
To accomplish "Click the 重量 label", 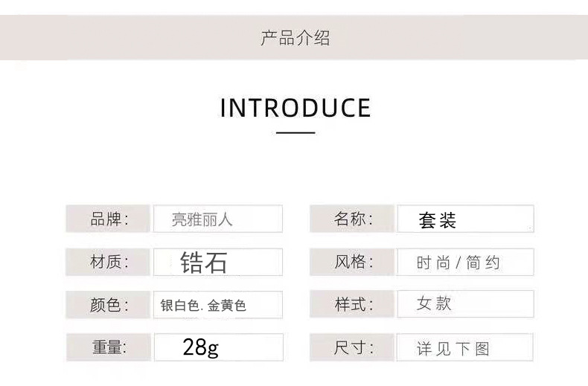I will [x=109, y=347].
